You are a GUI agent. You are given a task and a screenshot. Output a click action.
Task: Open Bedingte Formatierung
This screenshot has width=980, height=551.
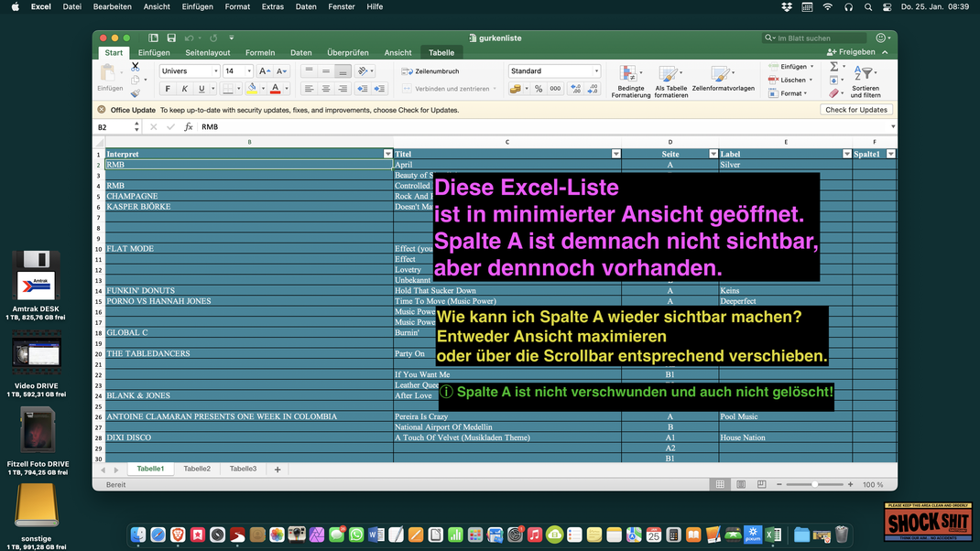pyautogui.click(x=631, y=81)
